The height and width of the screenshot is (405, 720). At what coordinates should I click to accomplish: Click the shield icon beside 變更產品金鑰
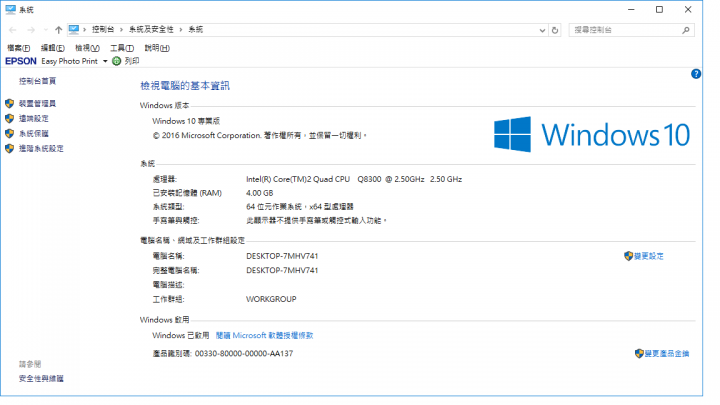[x=639, y=354]
